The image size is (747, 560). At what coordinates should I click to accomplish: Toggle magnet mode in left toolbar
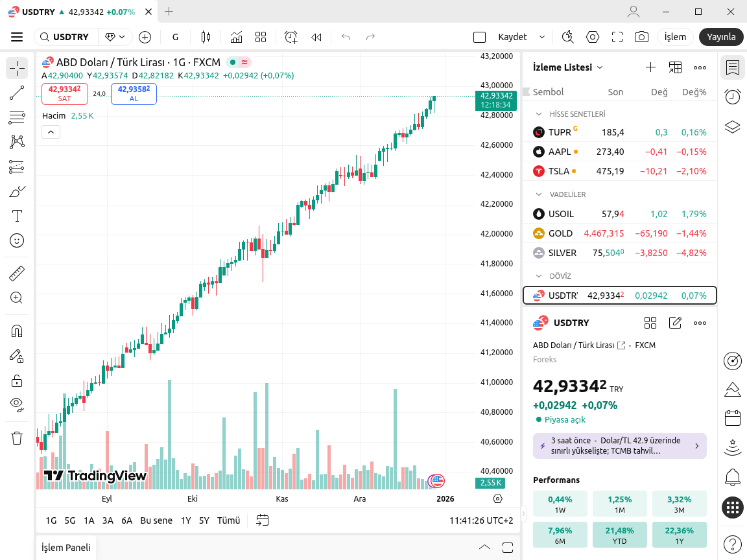(x=17, y=331)
